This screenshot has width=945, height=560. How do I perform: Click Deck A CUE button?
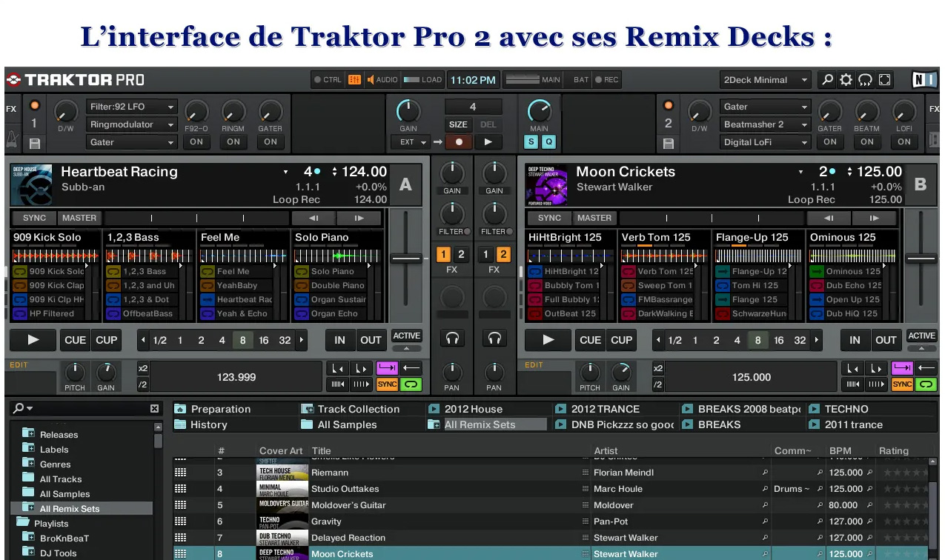pyautogui.click(x=76, y=340)
